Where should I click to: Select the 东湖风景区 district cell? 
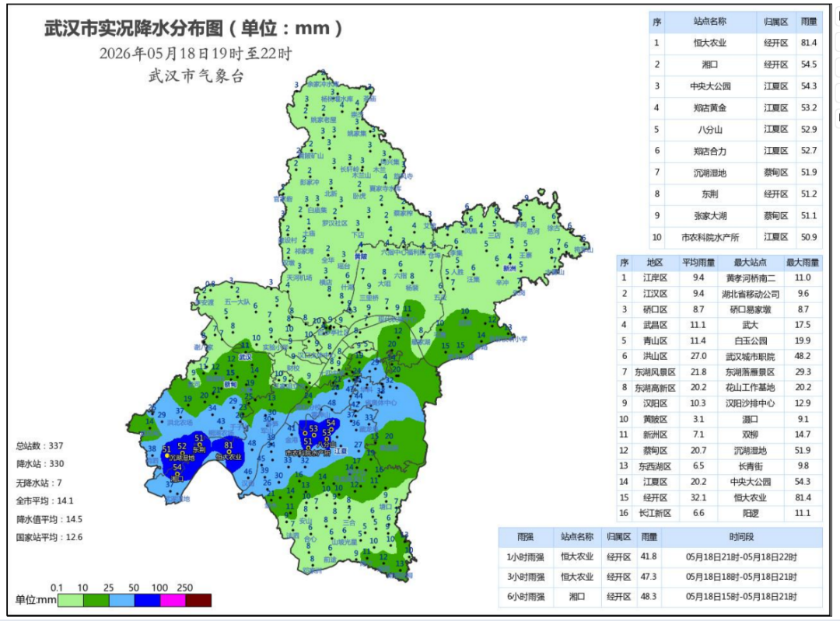pyautogui.click(x=655, y=372)
